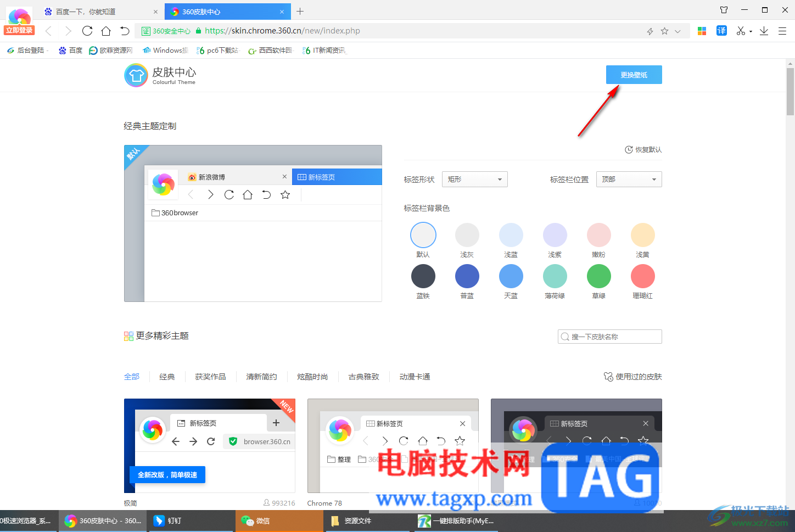Choose the 天蓝 color swatch
This screenshot has height=532, width=795.
(511, 276)
